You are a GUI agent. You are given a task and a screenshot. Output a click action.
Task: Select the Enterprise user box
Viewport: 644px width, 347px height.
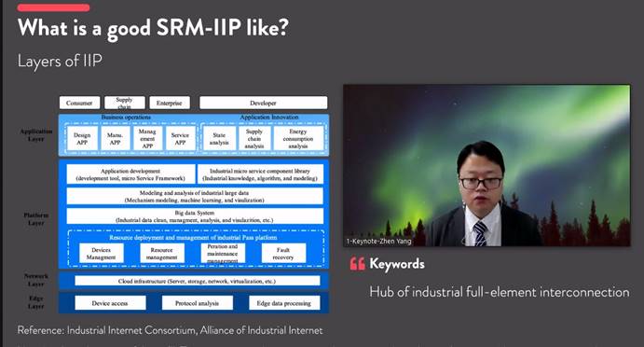[x=170, y=103]
